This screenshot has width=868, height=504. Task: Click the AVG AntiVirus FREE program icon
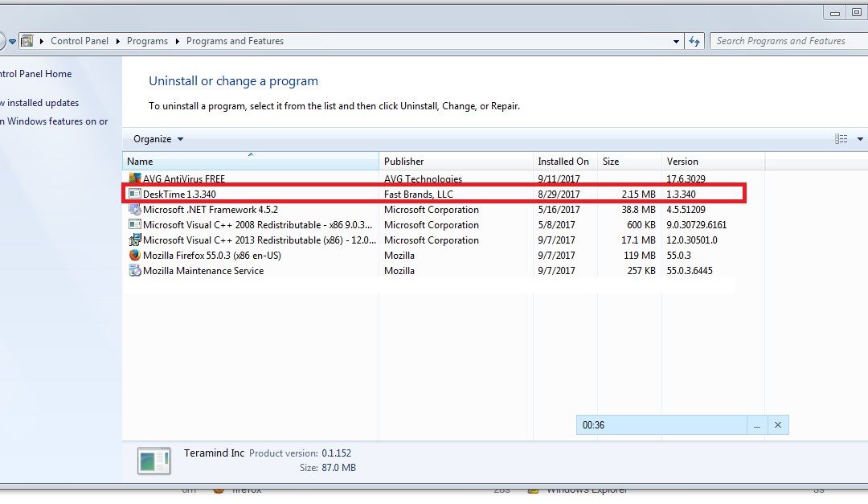pos(134,178)
